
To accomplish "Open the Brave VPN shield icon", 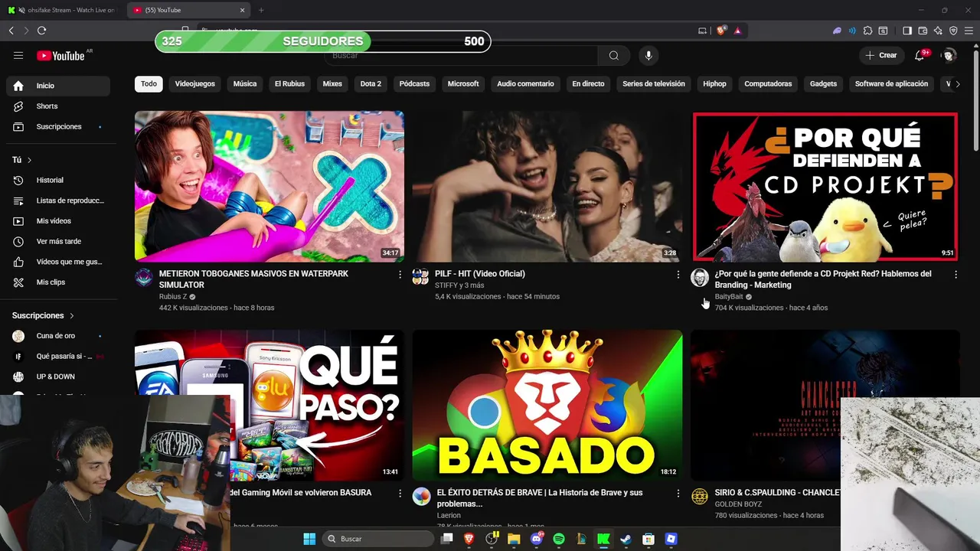I will [953, 31].
